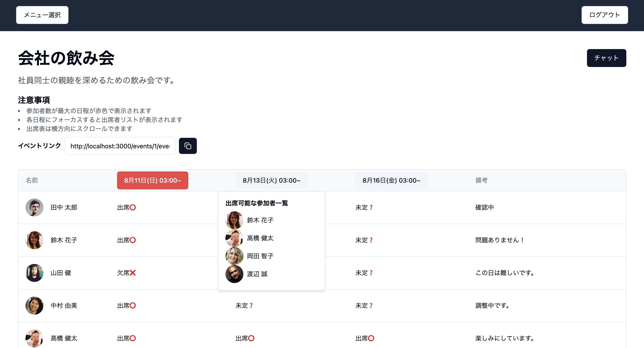
Task: Toggle 中村 由美's 未定 status on 8月16日
Action: [x=364, y=305]
